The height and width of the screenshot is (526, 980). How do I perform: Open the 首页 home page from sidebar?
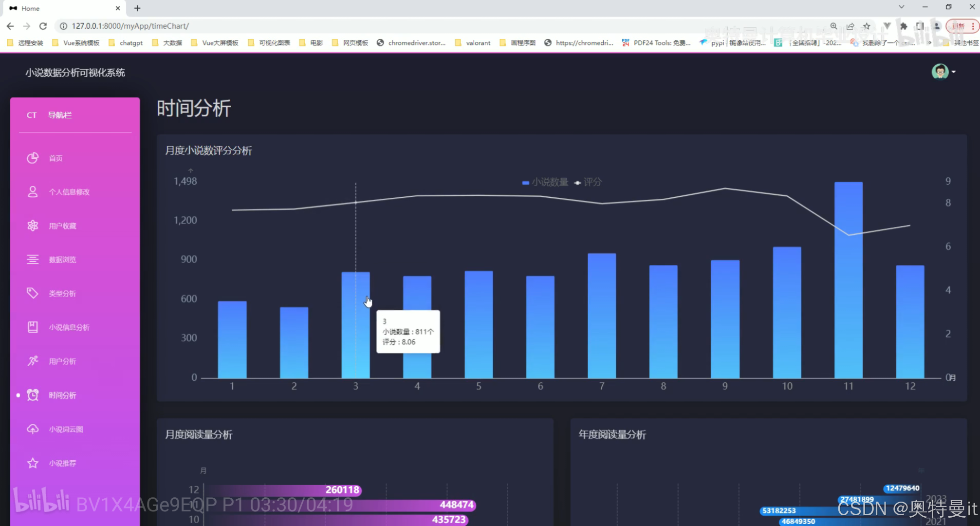point(55,158)
